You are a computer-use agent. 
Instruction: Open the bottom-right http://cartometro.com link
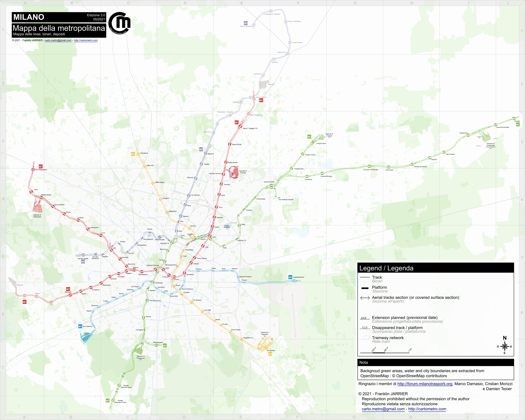click(x=427, y=409)
